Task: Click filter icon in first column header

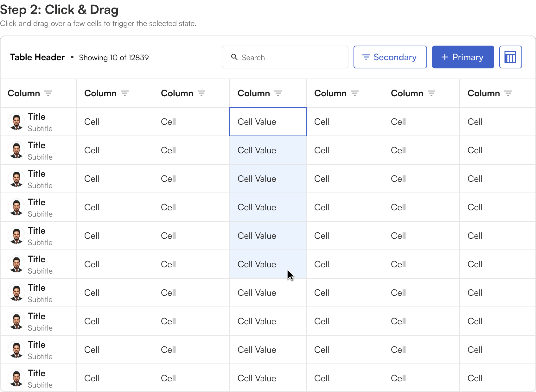Action: (x=48, y=93)
